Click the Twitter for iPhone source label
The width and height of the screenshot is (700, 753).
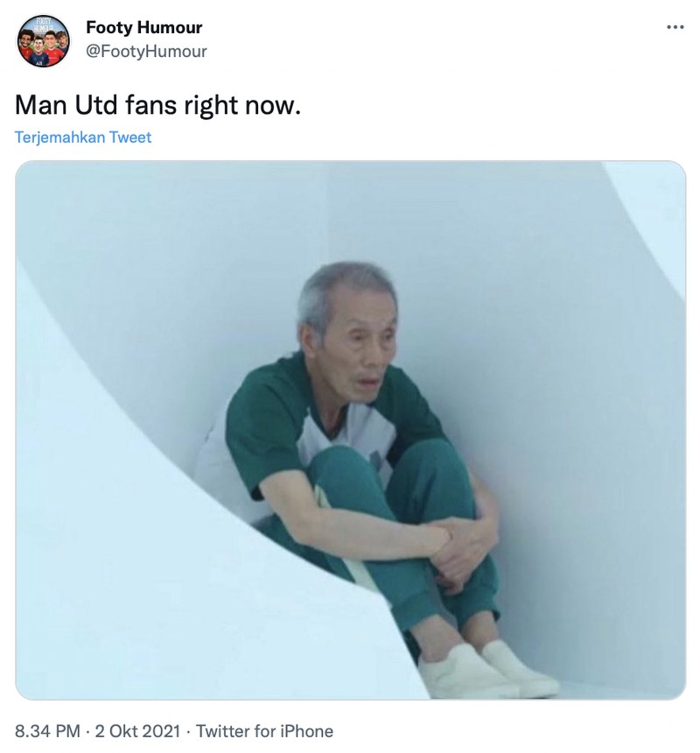(264, 729)
